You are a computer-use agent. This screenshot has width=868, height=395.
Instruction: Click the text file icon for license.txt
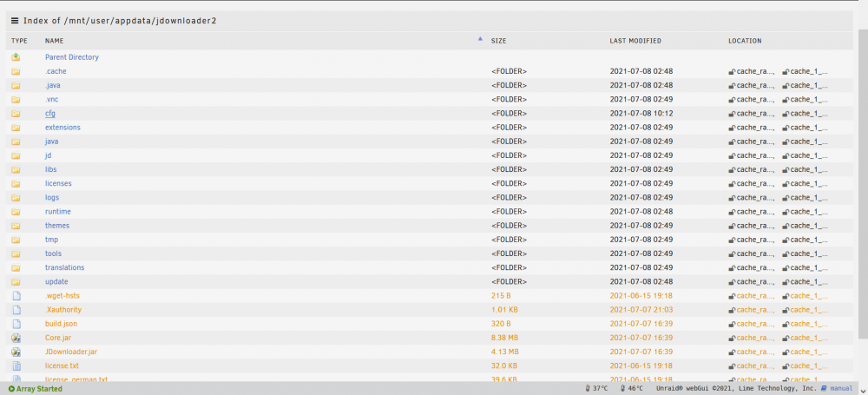(16, 365)
